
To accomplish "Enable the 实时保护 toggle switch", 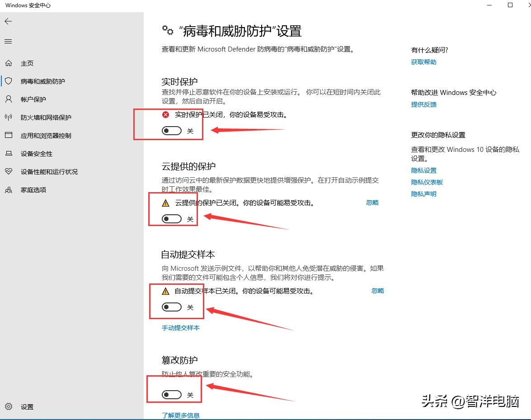I will click(171, 130).
